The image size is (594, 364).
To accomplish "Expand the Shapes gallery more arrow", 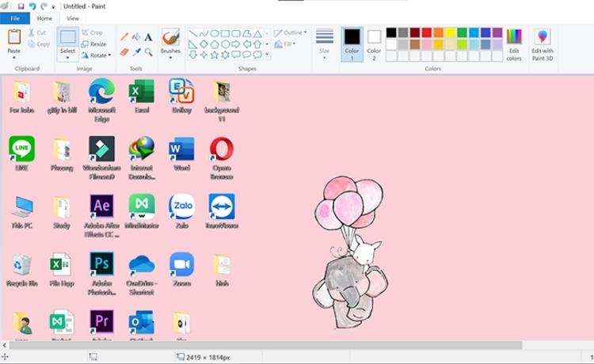I will pyautogui.click(x=267, y=55).
